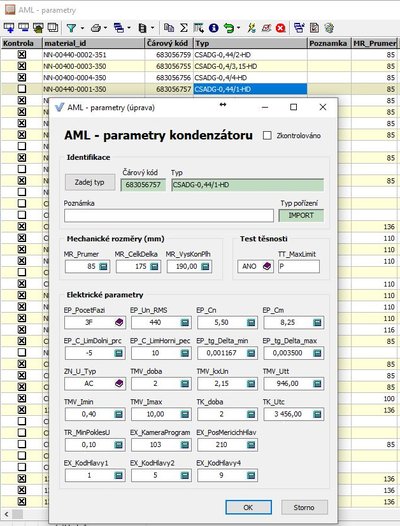Click the copy documents toolbar icon
The width and height of the screenshot is (400, 526).
[169, 28]
